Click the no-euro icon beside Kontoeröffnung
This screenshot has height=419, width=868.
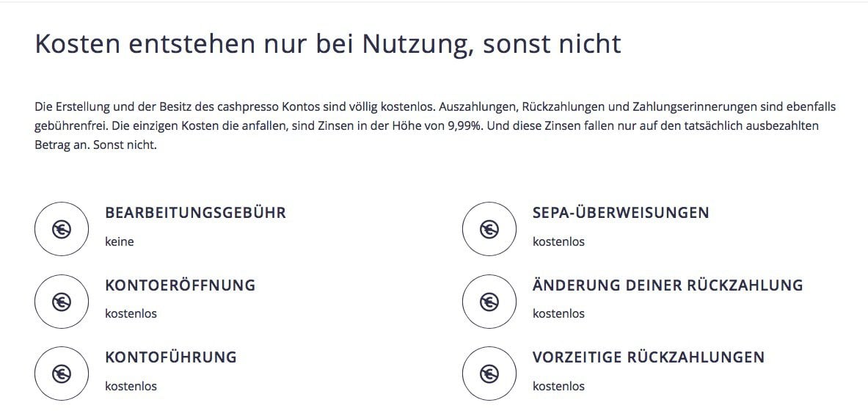62,301
